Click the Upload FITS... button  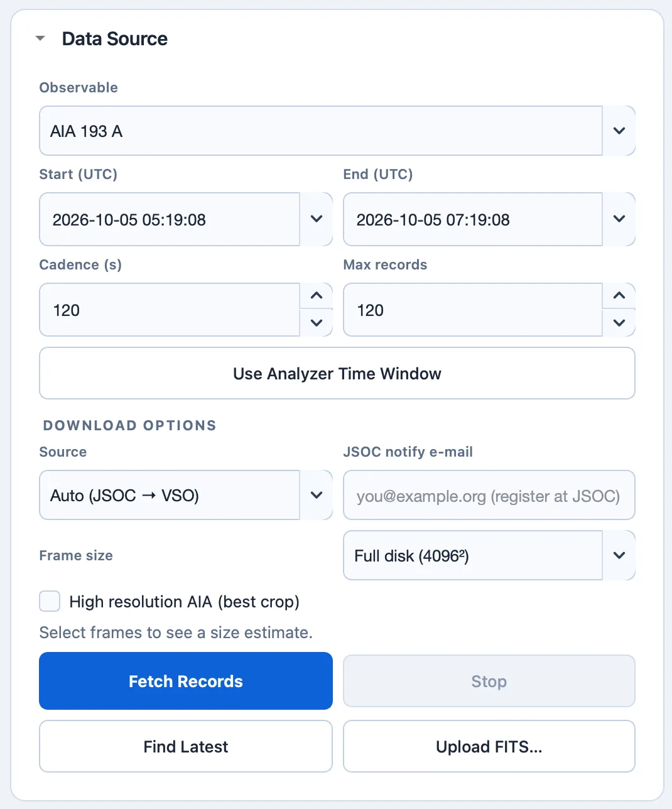(489, 746)
